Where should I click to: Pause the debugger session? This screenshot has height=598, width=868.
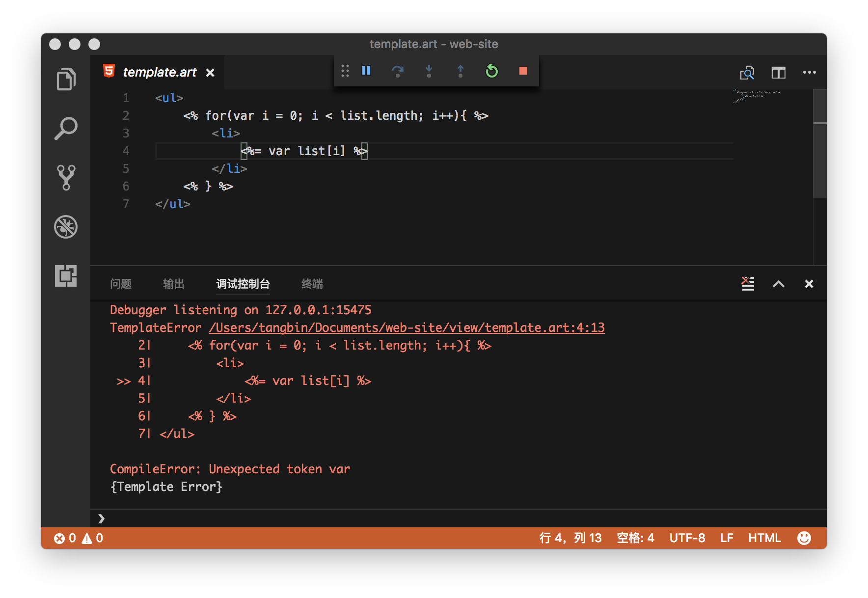pos(366,71)
